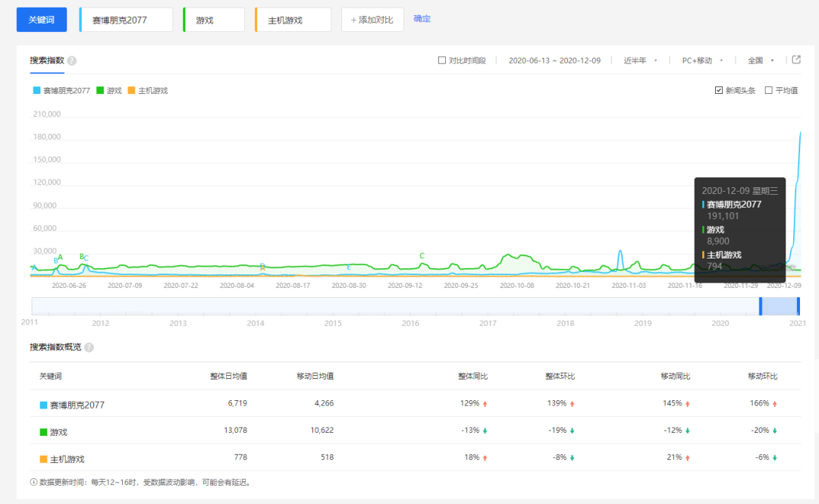
Task: Uncheck the 新闻头条 checkbox
Action: (719, 90)
